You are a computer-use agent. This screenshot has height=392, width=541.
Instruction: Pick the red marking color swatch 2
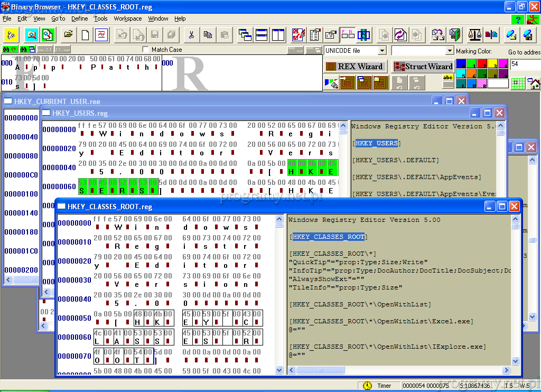(x=481, y=64)
